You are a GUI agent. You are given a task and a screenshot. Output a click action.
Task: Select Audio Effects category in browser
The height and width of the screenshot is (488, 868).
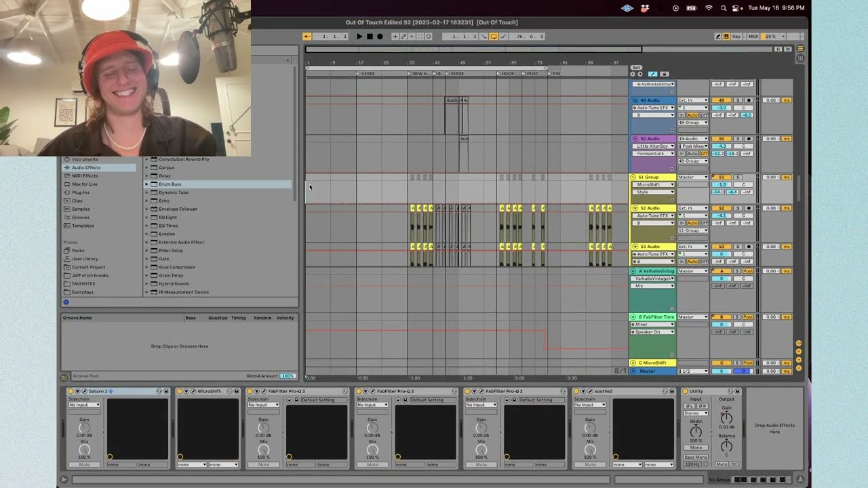[x=100, y=167]
